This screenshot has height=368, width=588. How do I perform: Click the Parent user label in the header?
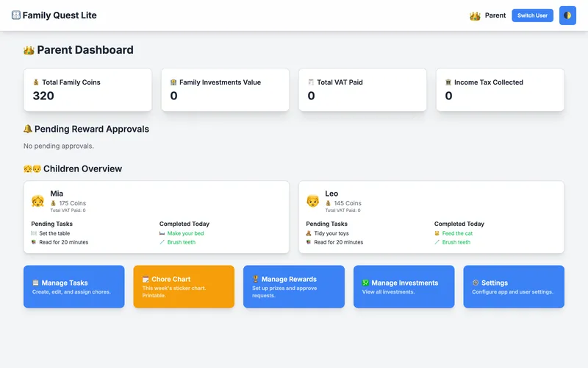coord(495,15)
